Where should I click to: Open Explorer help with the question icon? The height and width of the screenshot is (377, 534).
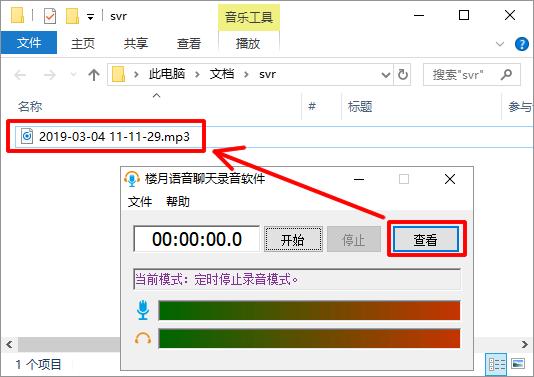click(522, 44)
